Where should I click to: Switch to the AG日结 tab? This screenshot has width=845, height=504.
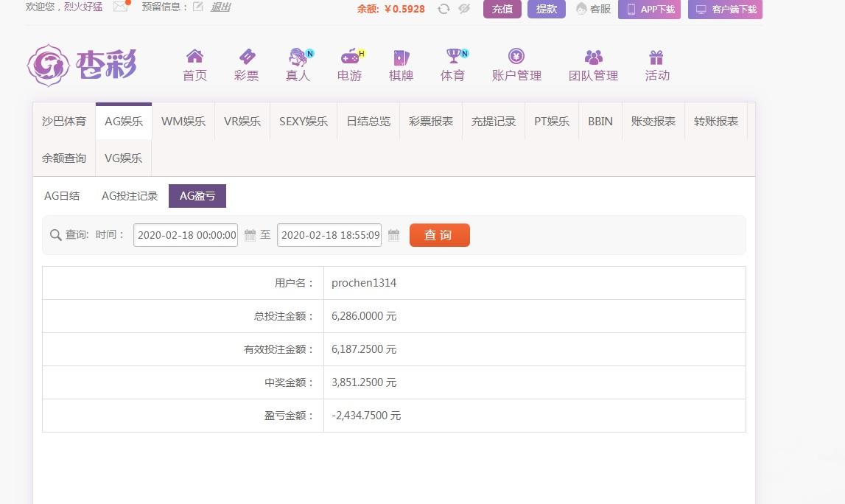(x=62, y=196)
